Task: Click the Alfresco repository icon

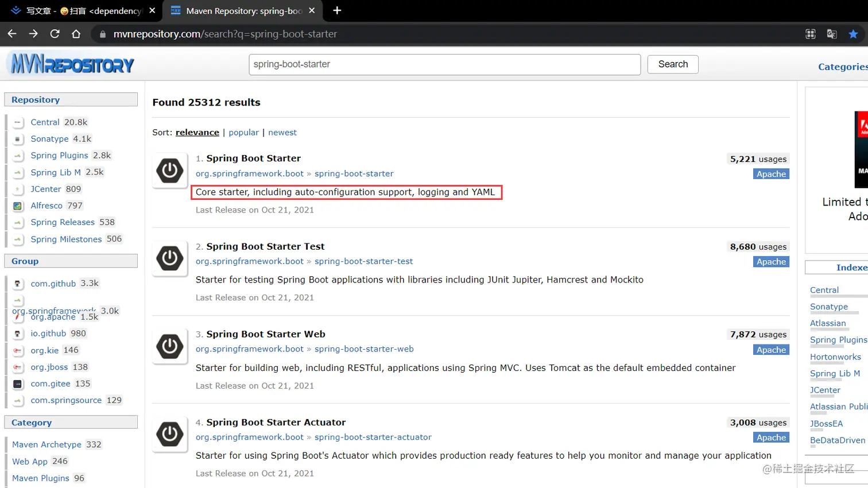Action: (x=18, y=206)
